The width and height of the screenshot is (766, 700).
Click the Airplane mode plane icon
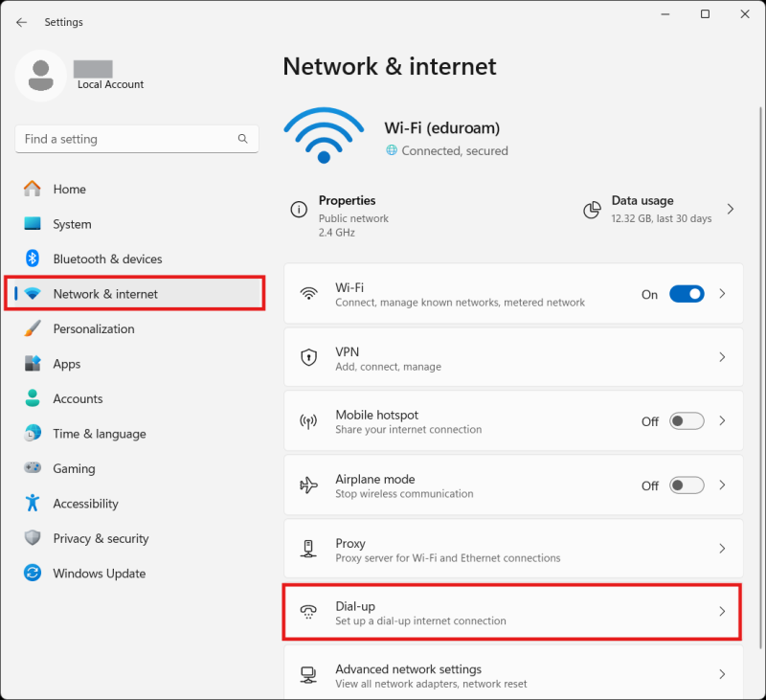308,485
